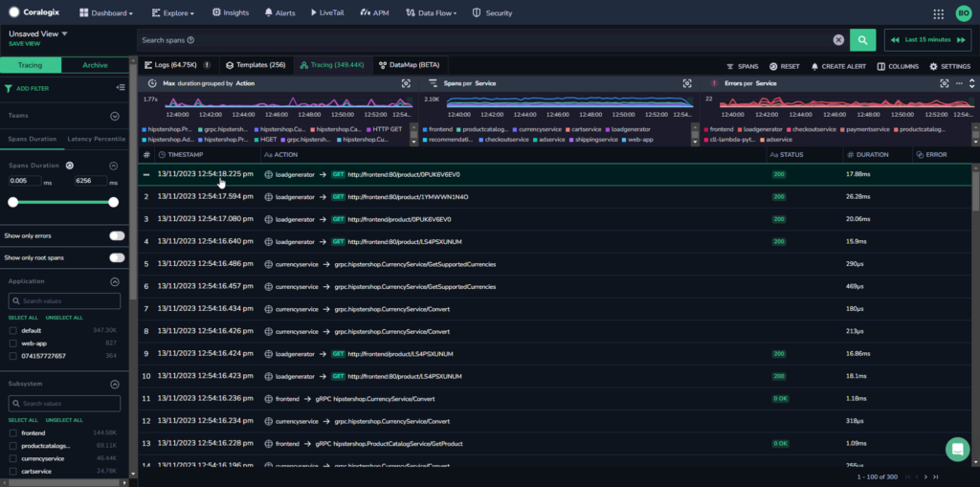Viewport: 980px width, 487px height.
Task: Collapse the Spans Duration section
Action: (x=114, y=166)
